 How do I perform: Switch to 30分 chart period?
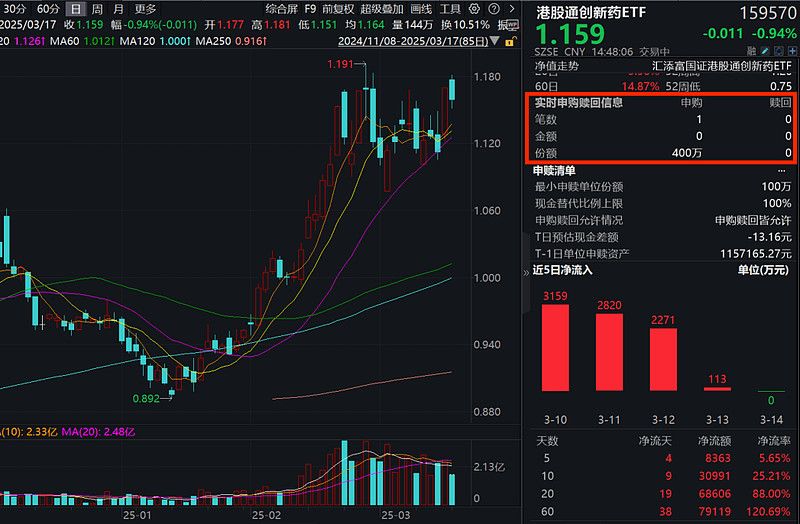(14, 9)
